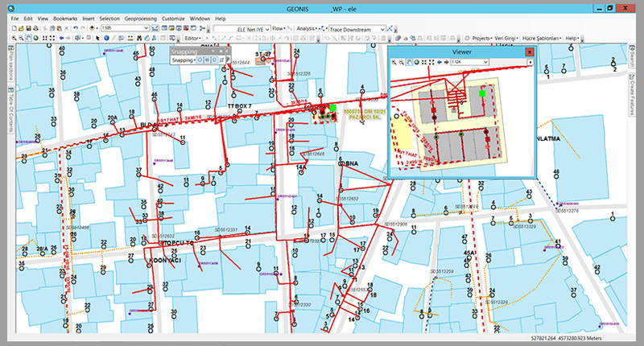644x346 pixels.
Task: Open the Trace Downstream task dropdown
Action: tap(382, 29)
